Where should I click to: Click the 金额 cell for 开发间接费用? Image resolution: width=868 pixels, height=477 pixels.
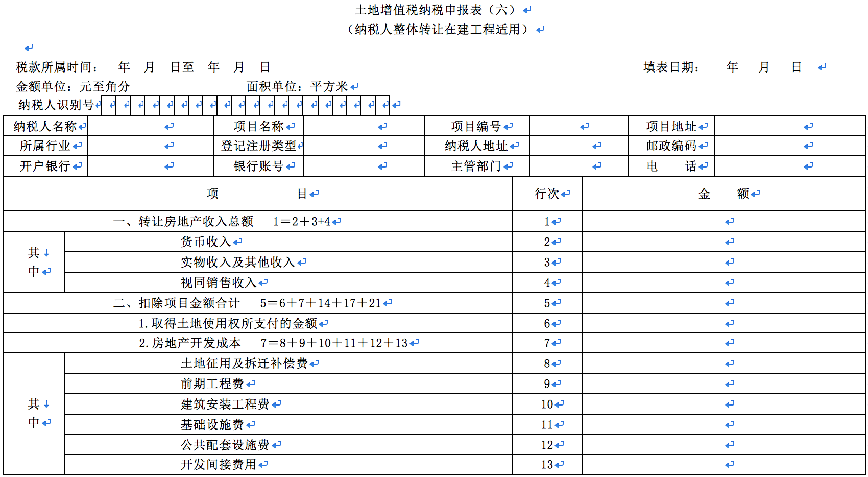[724, 464]
